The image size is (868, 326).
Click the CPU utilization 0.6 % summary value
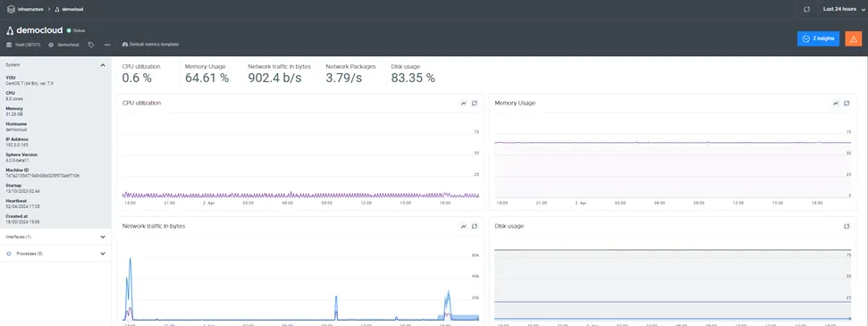[x=137, y=78]
